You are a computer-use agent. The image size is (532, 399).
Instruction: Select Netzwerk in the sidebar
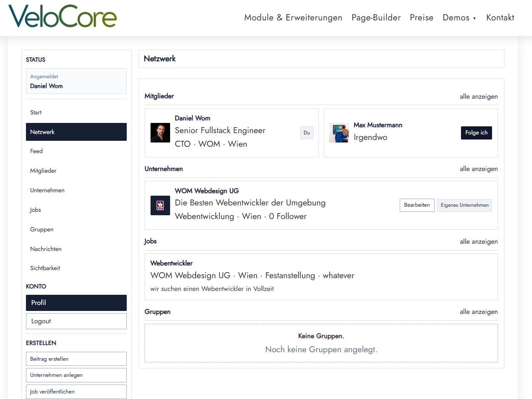pyautogui.click(x=76, y=132)
